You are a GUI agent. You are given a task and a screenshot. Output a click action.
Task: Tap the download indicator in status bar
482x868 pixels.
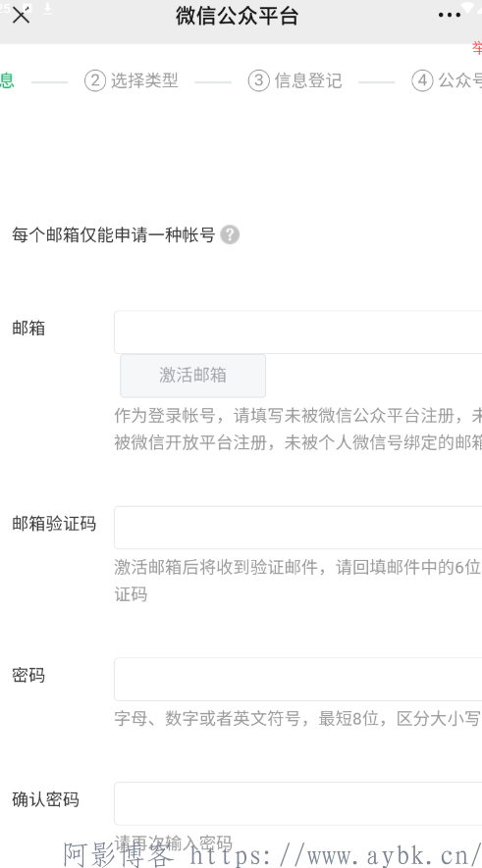coord(48,7)
